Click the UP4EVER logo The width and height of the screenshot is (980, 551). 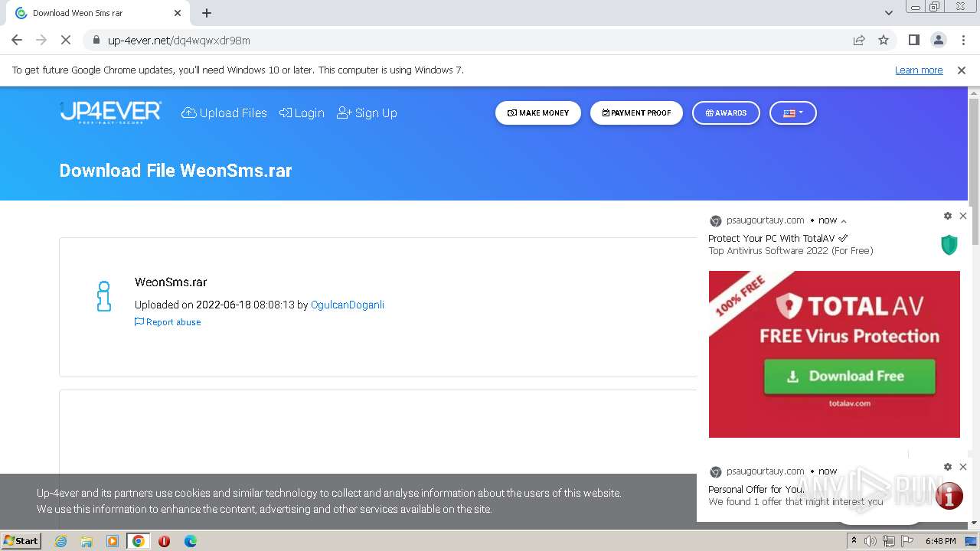click(110, 112)
